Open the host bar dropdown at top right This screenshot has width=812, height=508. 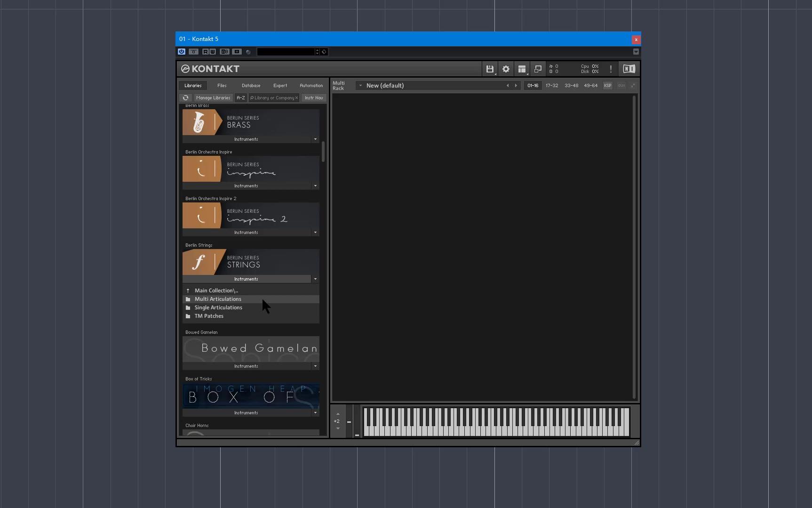pos(636,52)
